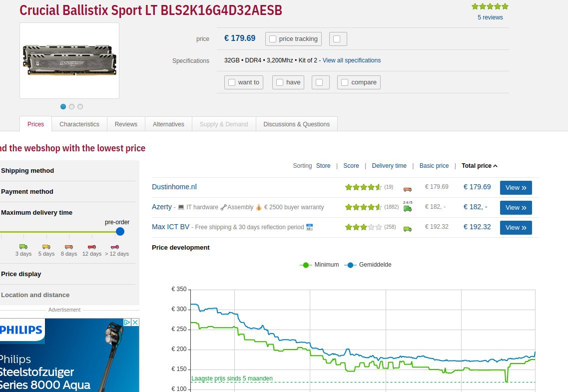Open the Max ICT BV shop link
This screenshot has width=568, height=392.
(x=171, y=227)
